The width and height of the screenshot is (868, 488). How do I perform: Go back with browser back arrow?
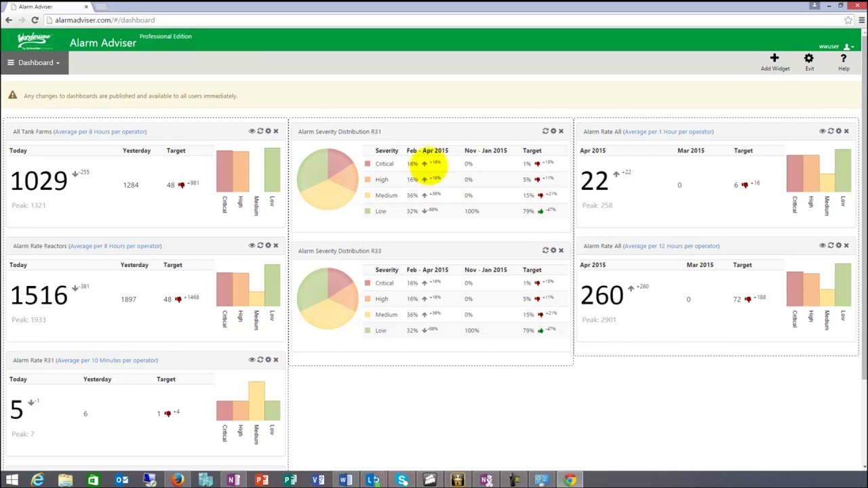click(x=9, y=20)
